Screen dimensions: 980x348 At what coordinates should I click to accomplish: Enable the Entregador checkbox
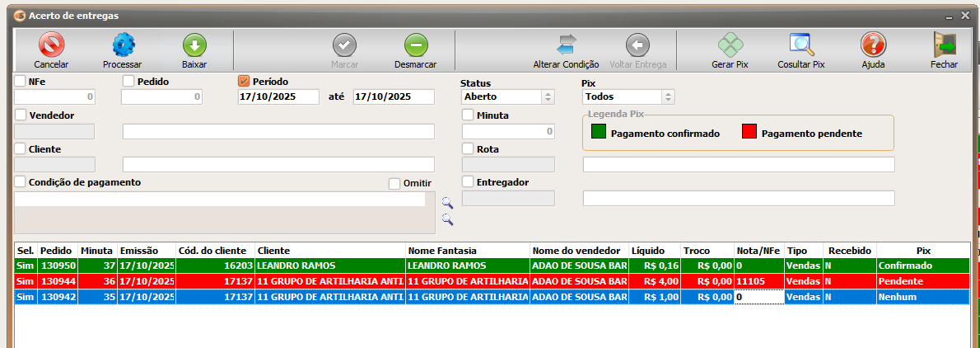tap(468, 181)
